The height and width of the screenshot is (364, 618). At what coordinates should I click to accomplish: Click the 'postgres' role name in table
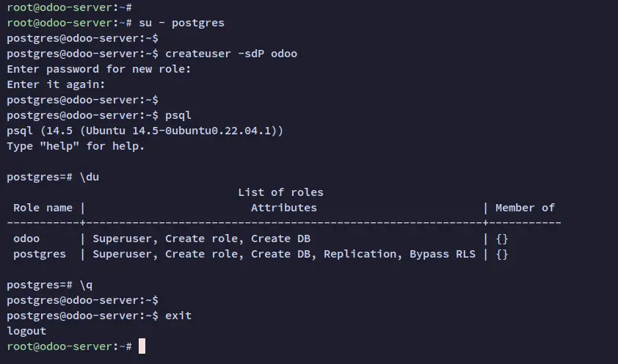click(40, 254)
